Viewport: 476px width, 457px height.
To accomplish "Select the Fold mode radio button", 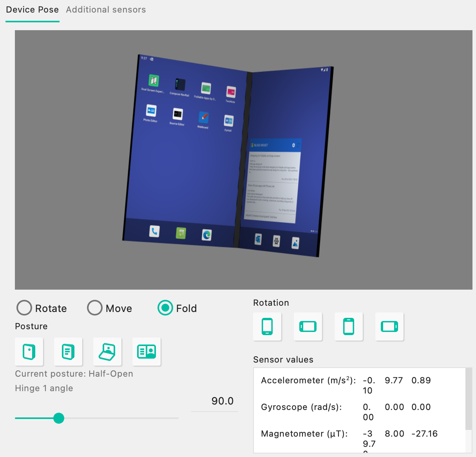I will point(165,308).
